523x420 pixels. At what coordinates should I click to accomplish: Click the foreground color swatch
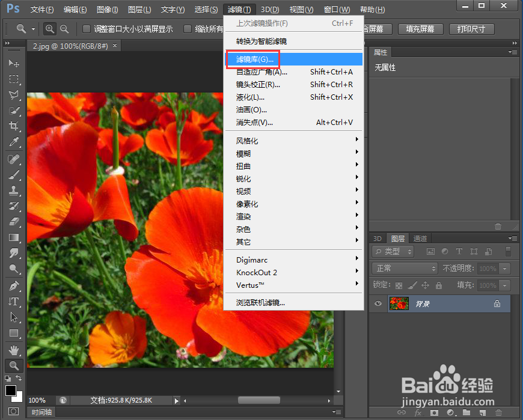pos(10,390)
